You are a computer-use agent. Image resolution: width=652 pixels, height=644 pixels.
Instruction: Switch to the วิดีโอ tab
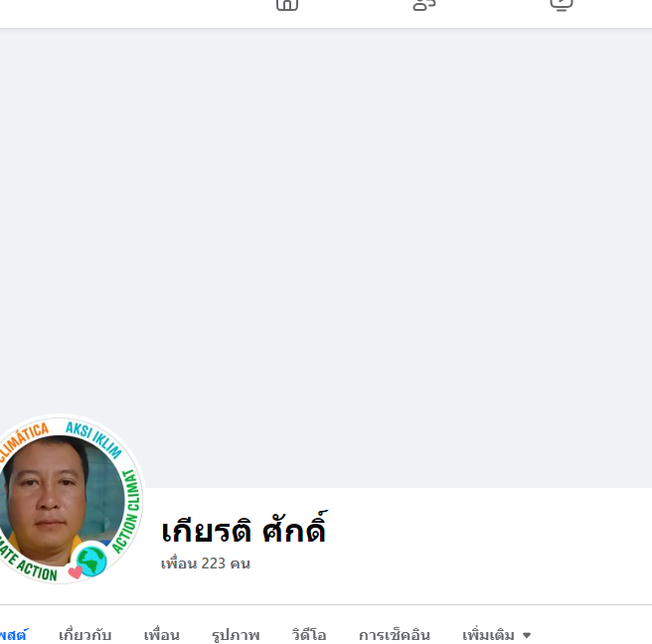pos(309,635)
